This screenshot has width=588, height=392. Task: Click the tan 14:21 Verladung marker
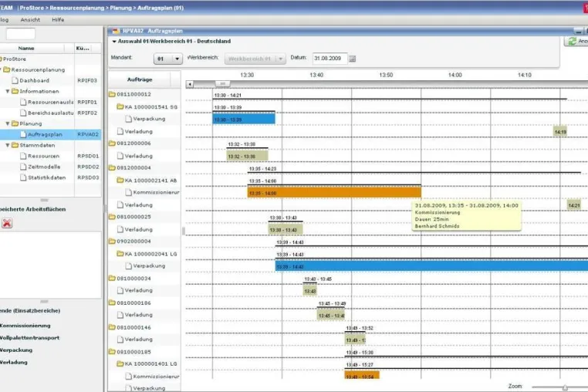574,205
